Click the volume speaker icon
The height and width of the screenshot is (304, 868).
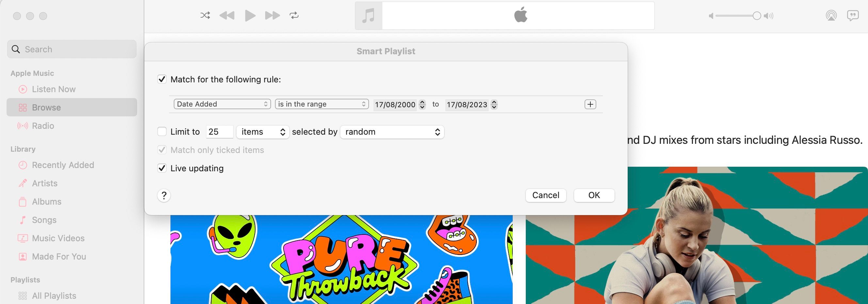(x=769, y=15)
